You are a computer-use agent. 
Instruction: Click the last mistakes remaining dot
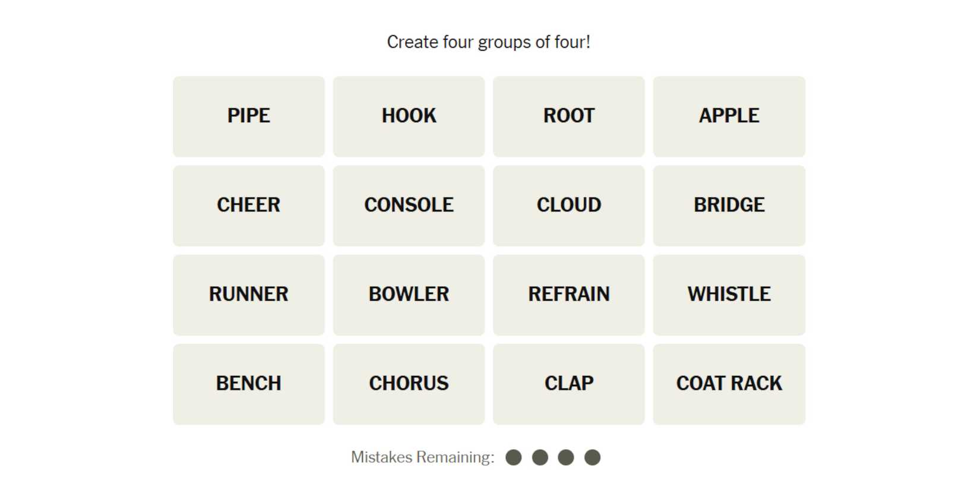[x=592, y=457]
